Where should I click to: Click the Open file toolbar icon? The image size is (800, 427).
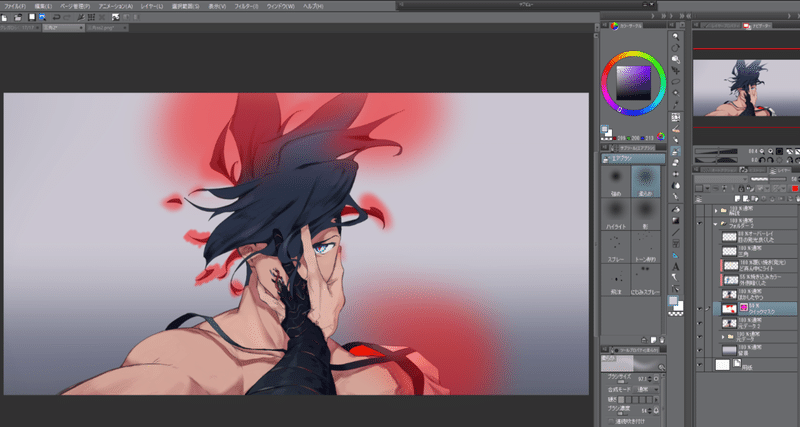[18, 17]
